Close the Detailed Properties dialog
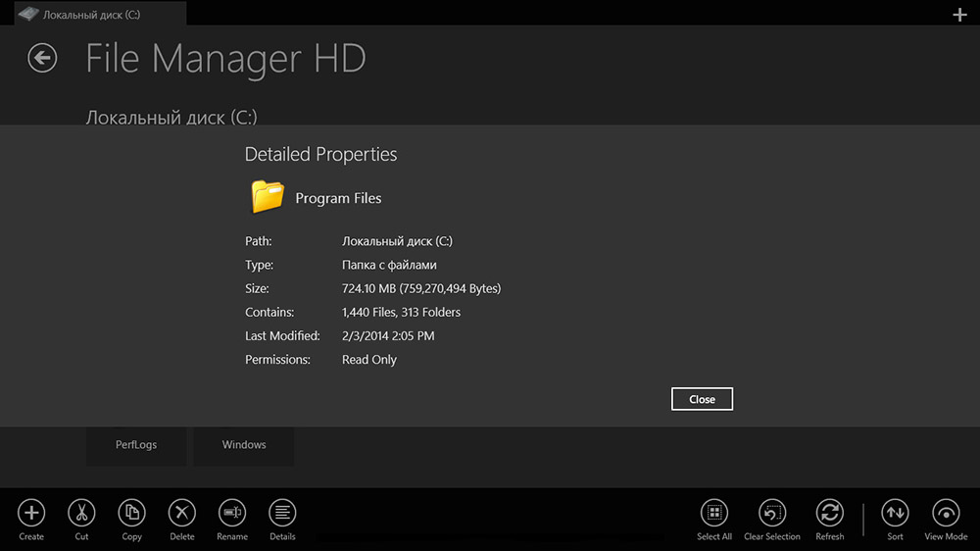Image resolution: width=980 pixels, height=551 pixels. click(x=702, y=399)
